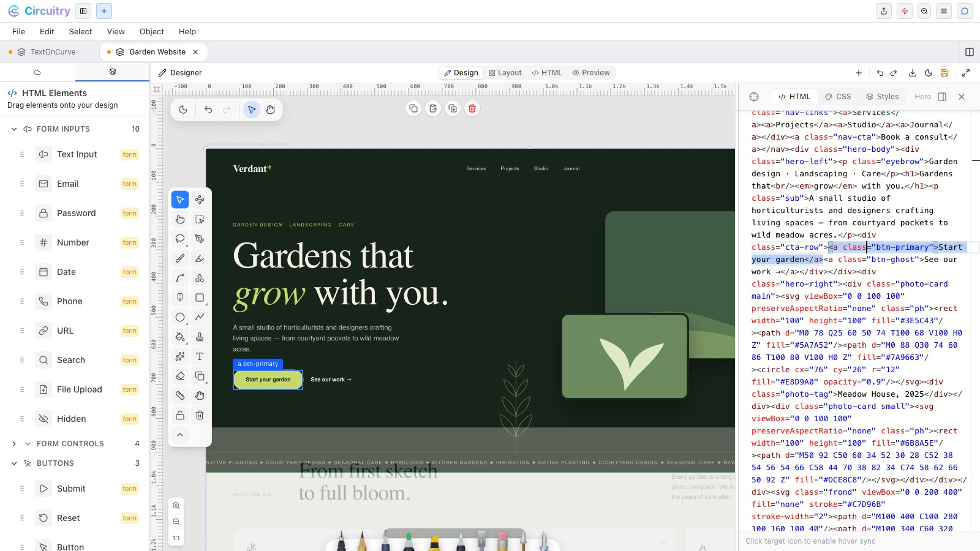
Task: Click the share upload icon in the title bar
Action: tap(884, 11)
